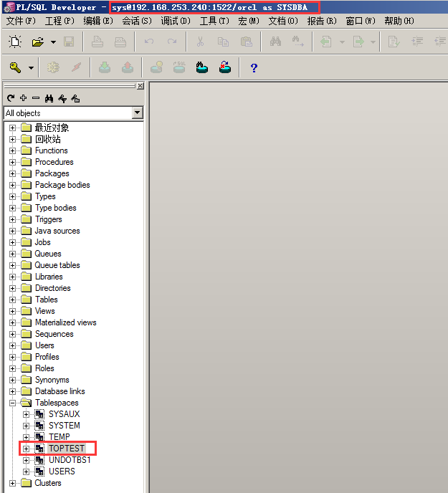Click the Copy icon

[x=223, y=42]
